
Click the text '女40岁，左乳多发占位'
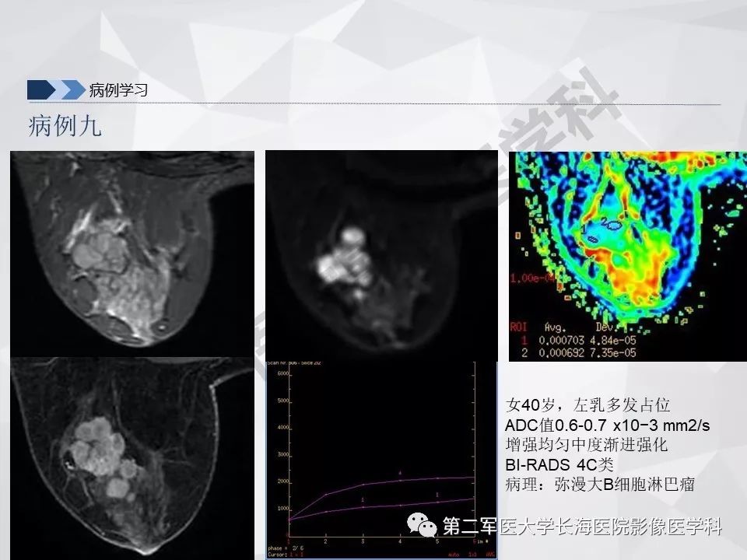(x=588, y=405)
